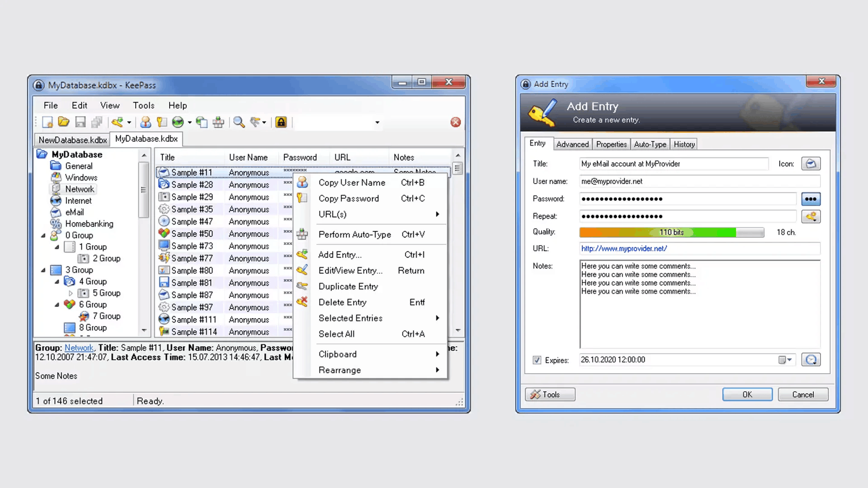Click the Lock Workspace padlock icon
Screen dimensions: 868x488
[x=281, y=122]
